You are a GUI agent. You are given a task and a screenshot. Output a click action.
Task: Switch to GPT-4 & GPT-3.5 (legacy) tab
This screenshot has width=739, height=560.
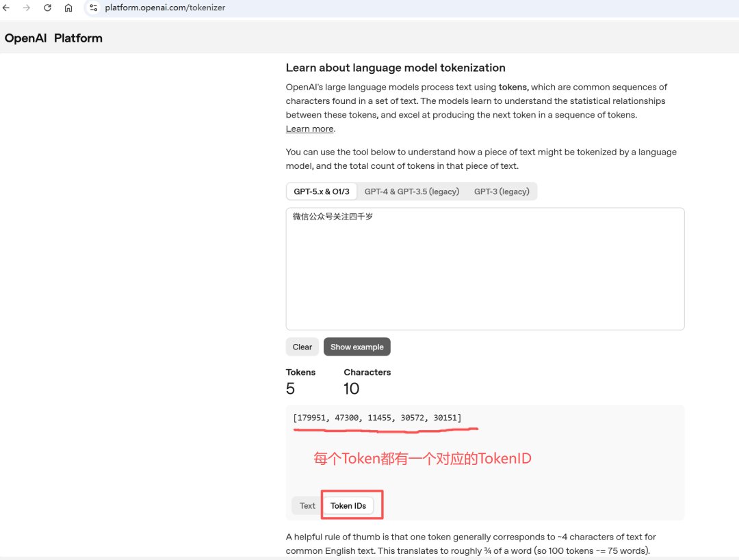point(411,191)
